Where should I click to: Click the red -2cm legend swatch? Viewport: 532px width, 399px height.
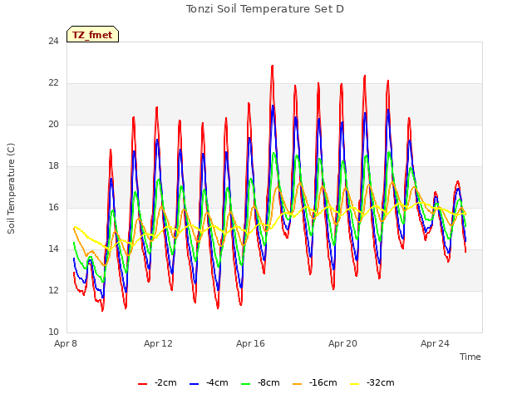tap(142, 384)
